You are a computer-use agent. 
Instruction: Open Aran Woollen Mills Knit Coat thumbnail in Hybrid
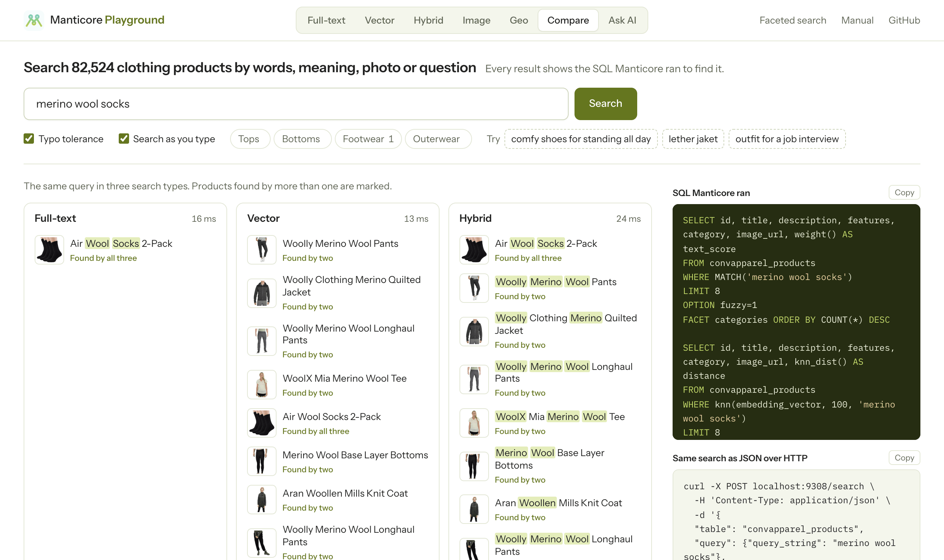click(474, 509)
